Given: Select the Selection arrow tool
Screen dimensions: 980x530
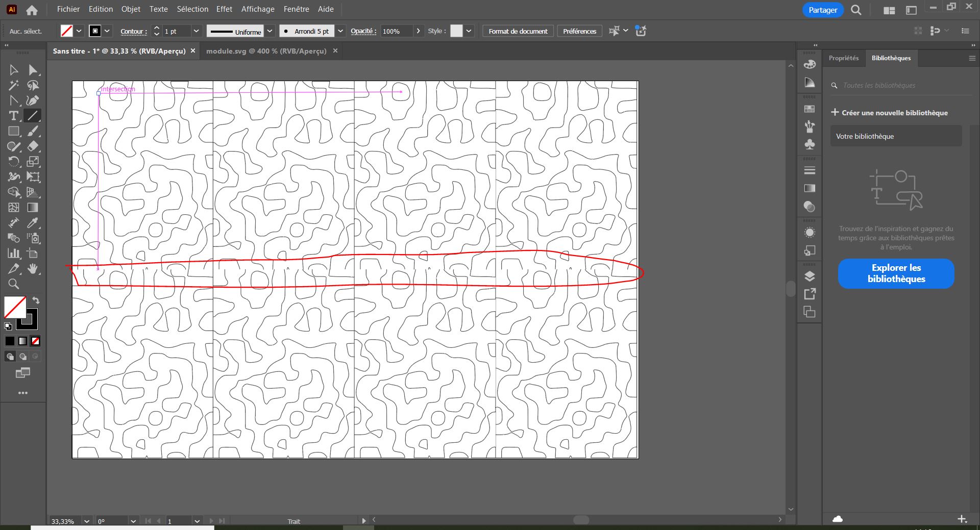Looking at the screenshot, I should (x=14, y=70).
